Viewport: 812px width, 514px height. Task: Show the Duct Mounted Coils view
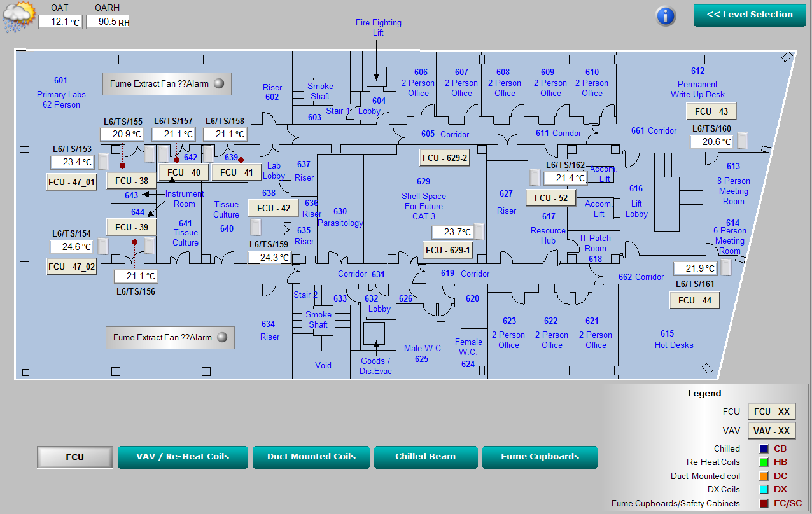pyautogui.click(x=311, y=457)
